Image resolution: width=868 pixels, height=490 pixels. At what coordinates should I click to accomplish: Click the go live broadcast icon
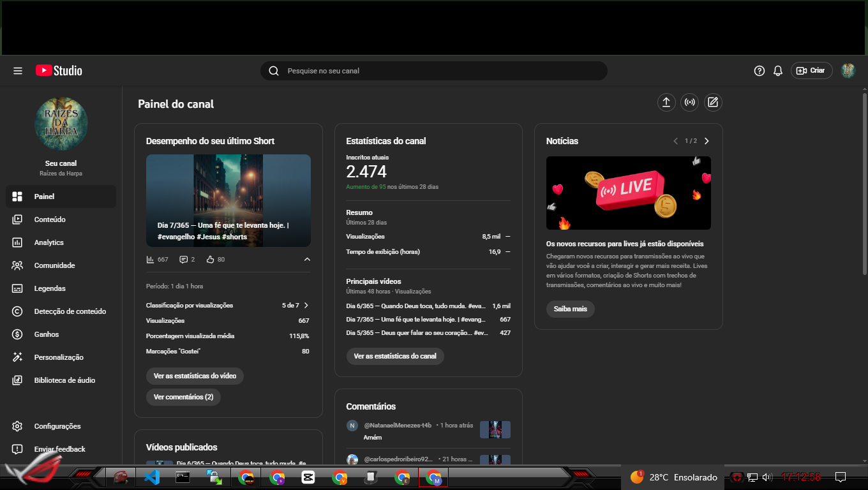(689, 102)
